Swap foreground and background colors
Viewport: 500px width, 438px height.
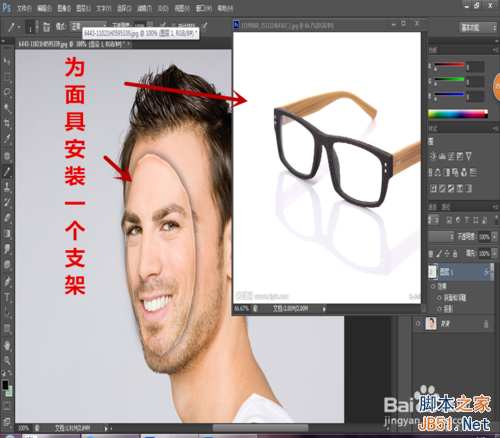click(10, 373)
